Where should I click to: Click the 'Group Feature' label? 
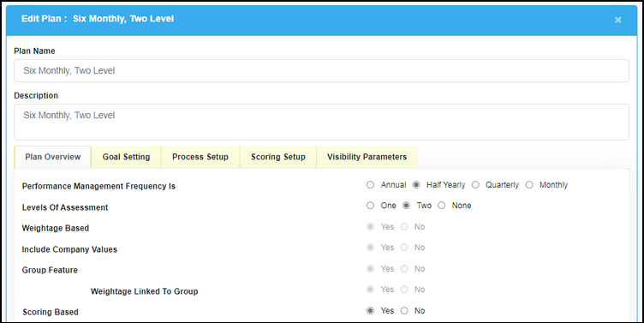50,270
